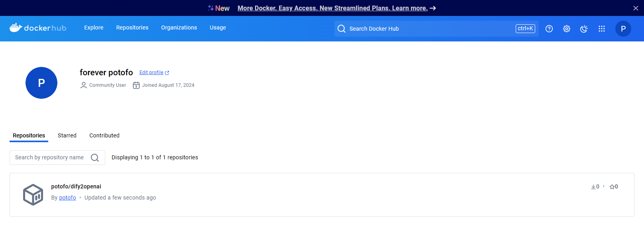Image resolution: width=644 pixels, height=233 pixels.
Task: Click the repository search magnifier icon
Action: tap(95, 158)
